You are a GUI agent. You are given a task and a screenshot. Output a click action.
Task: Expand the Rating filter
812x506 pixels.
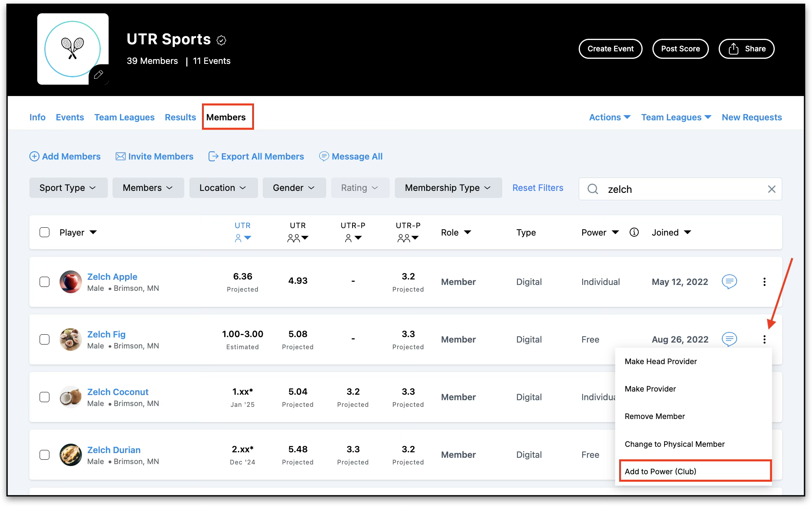(360, 188)
